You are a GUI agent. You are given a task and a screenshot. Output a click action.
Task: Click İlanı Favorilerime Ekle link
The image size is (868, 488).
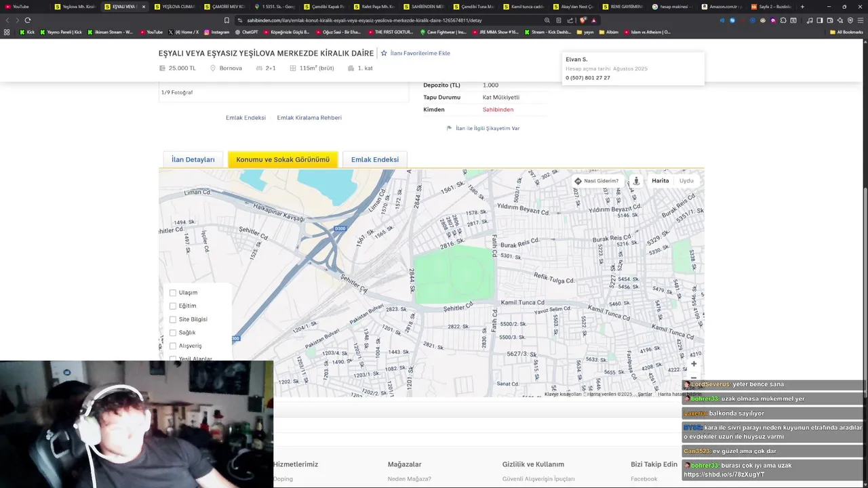click(x=420, y=53)
